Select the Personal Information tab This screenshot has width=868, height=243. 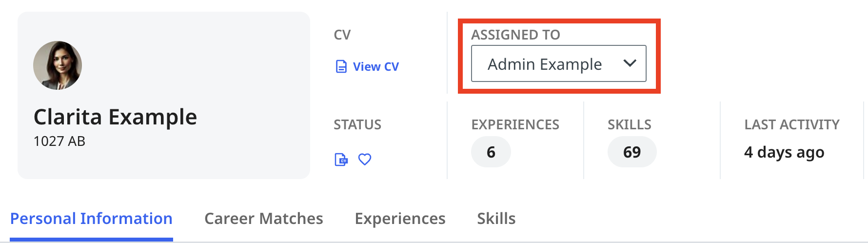click(x=91, y=219)
